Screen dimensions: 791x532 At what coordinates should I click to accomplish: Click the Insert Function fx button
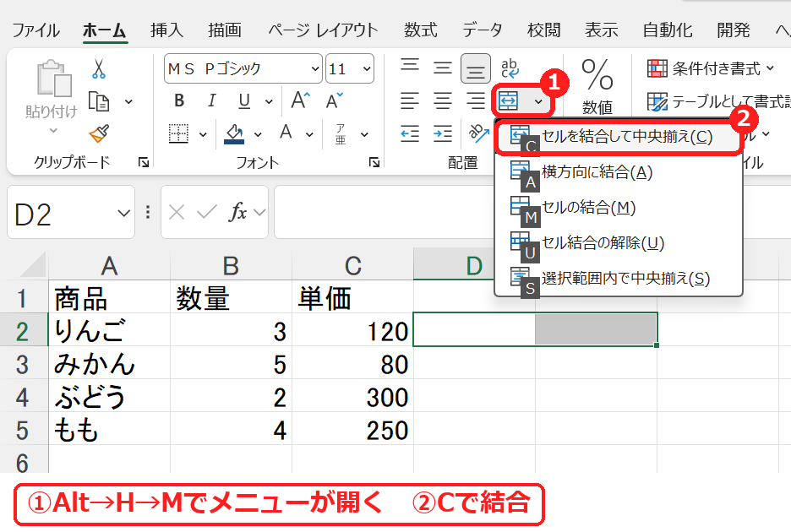click(x=238, y=212)
